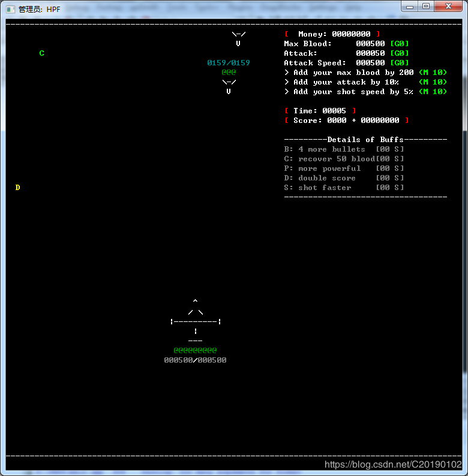468x476 pixels.
Task: Click the Time: 00005 readout
Action: [x=320, y=111]
